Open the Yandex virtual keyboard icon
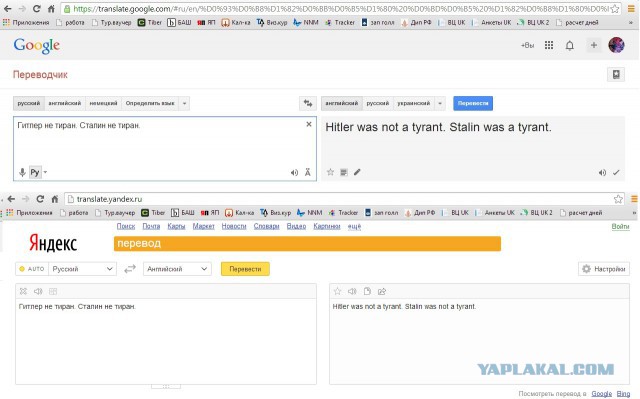This screenshot has width=640, height=399. [x=53, y=291]
